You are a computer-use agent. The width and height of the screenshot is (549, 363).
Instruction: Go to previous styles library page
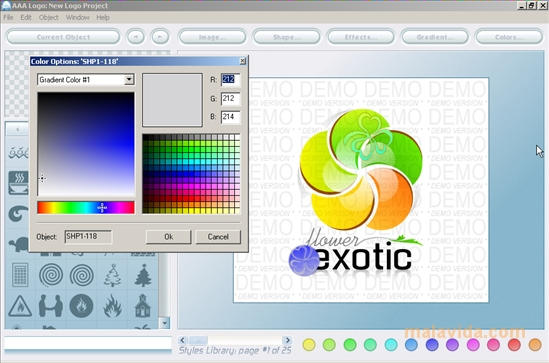[x=182, y=340]
